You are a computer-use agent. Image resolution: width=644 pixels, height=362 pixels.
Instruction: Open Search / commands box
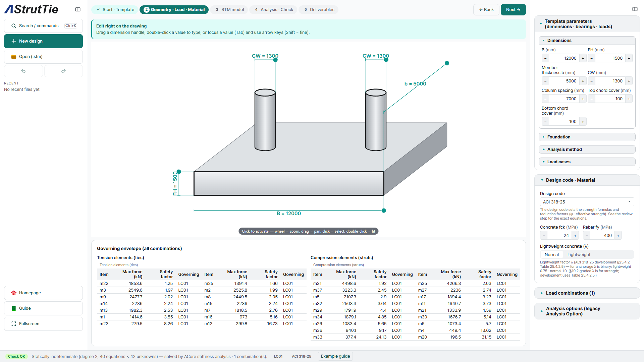coord(43,26)
